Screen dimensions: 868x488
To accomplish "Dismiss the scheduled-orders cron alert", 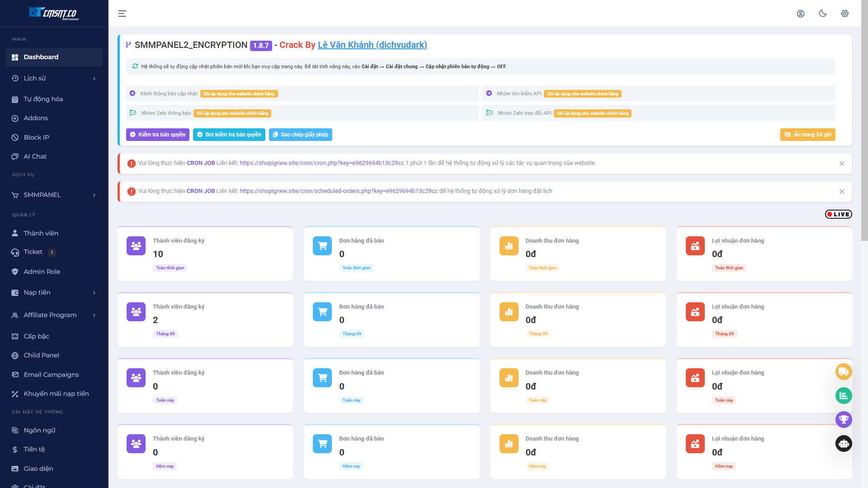I will tap(842, 192).
